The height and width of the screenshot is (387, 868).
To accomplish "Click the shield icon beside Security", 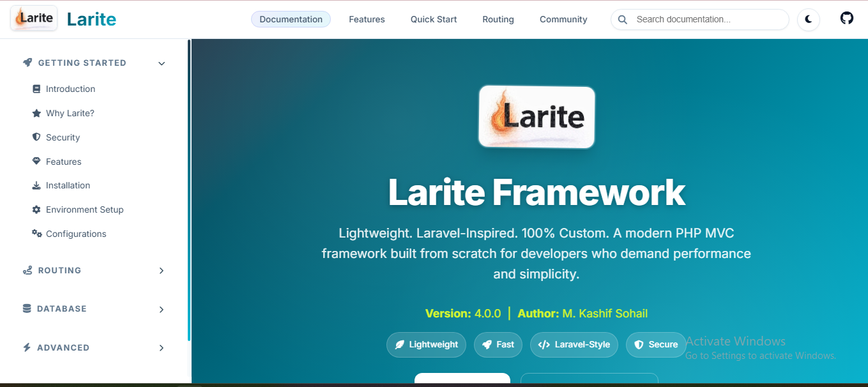I will [x=36, y=137].
